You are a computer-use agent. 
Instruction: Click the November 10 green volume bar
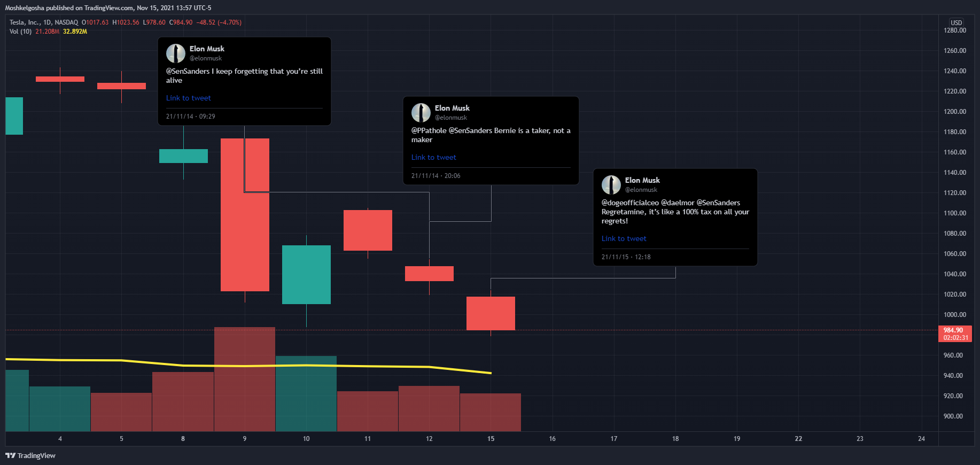(306, 394)
